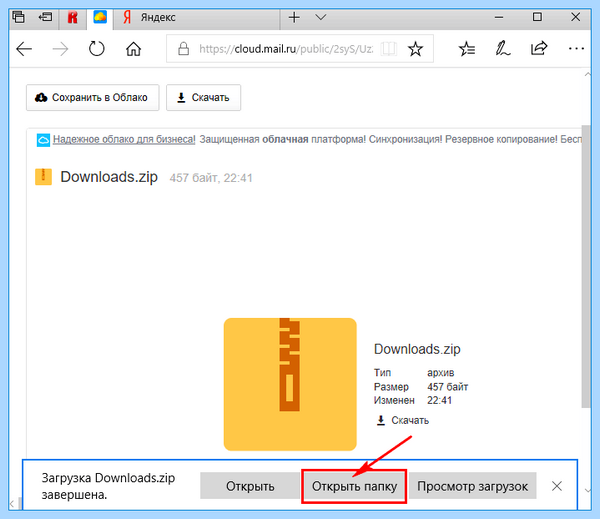Click the Downloads.zip header title
This screenshot has height=519, width=600.
(x=109, y=177)
